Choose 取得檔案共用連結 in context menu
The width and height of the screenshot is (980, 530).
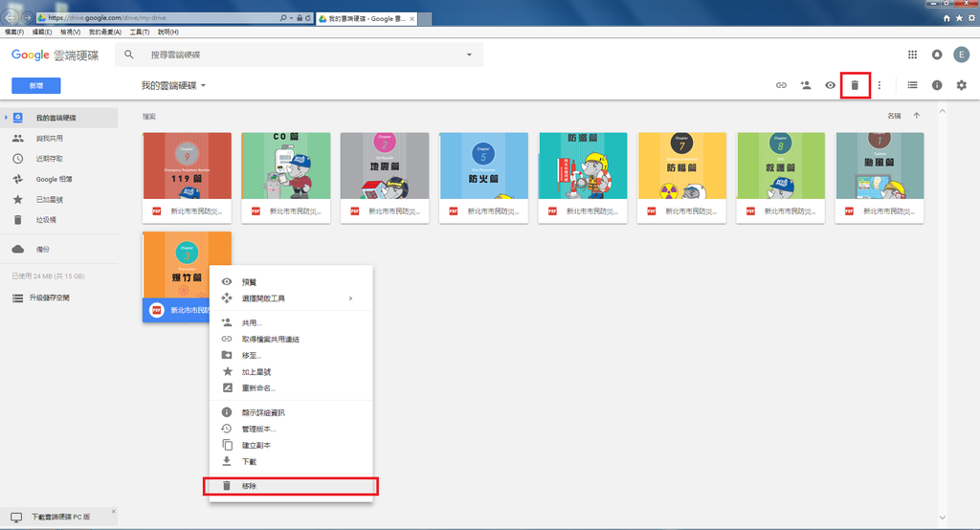(x=291, y=339)
